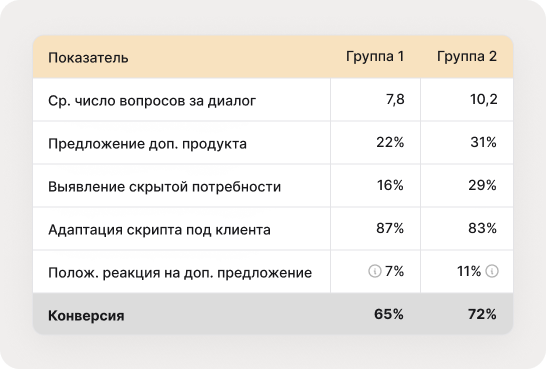
Task: Select the Группа 2 column header
Action: click(x=467, y=56)
